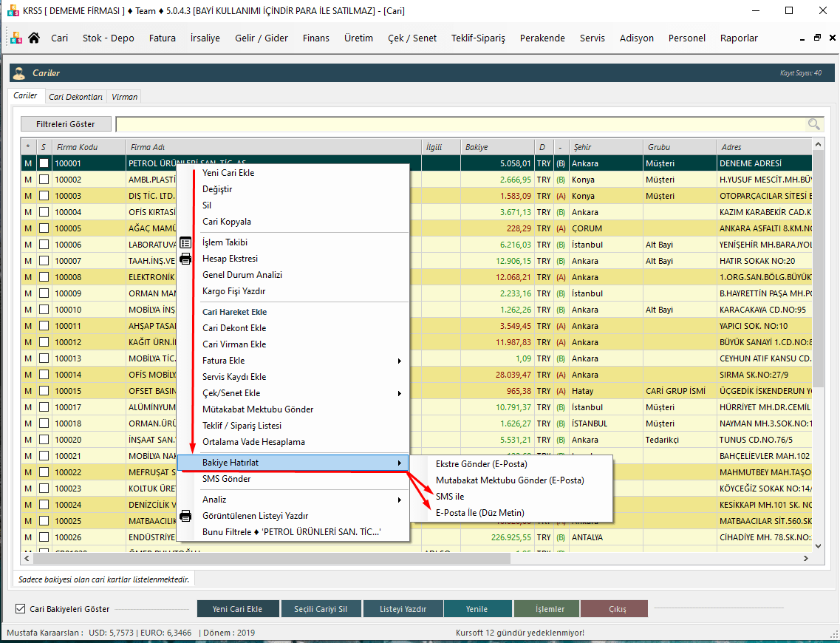Image resolution: width=840 pixels, height=643 pixels.
Task: Click the Seçili Cariyi Sil button
Action: 321,609
